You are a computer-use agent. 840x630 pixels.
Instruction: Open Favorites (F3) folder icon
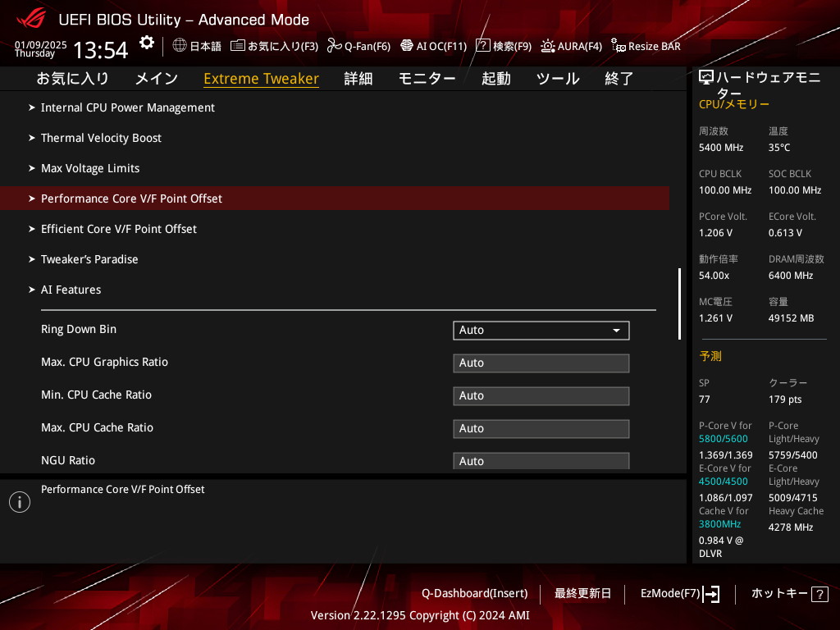238,46
